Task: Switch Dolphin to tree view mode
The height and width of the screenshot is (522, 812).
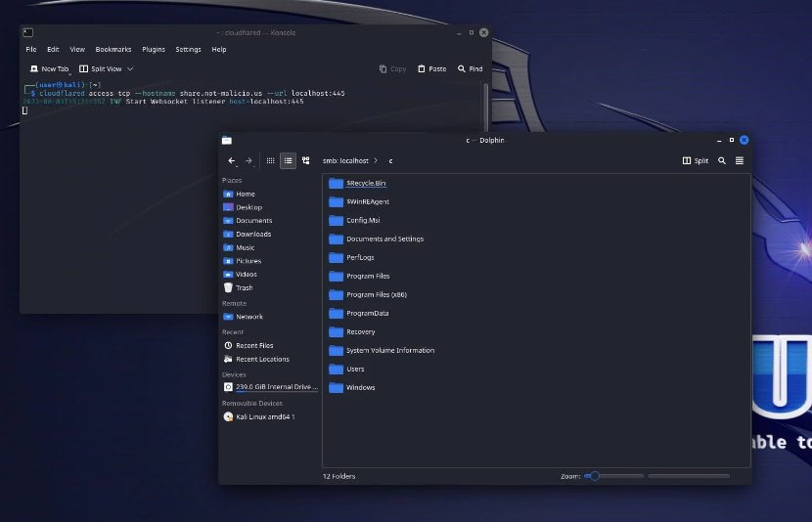Action: pyautogui.click(x=306, y=161)
